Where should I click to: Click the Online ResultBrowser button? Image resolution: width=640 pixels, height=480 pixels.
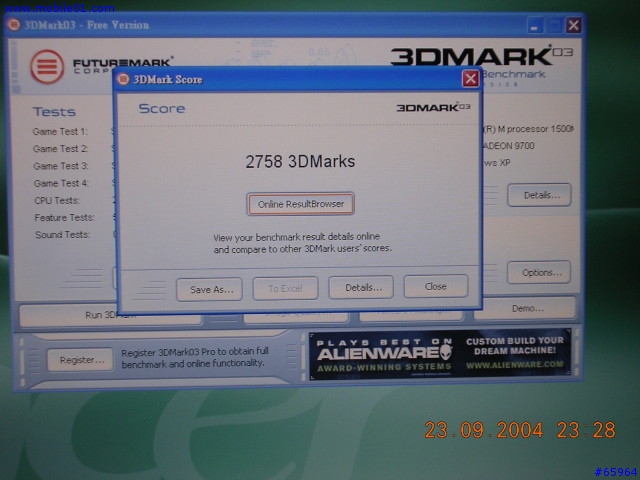coord(300,204)
